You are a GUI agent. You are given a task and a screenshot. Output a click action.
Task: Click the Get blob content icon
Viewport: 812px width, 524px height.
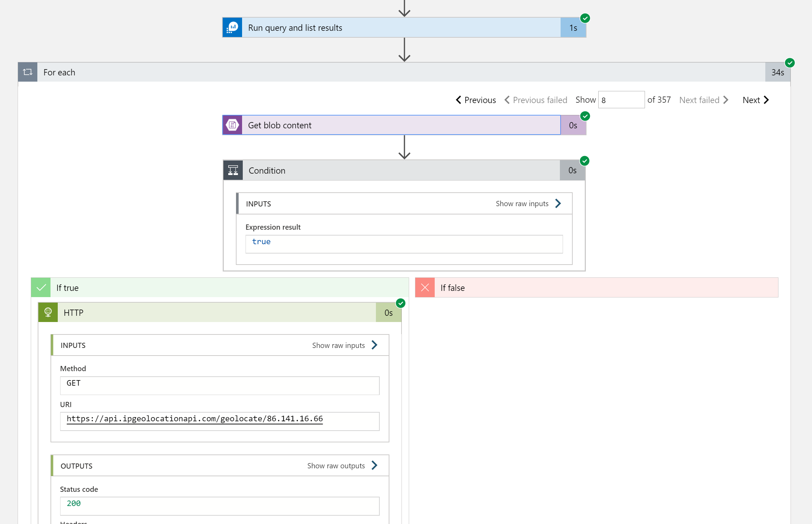tap(232, 125)
